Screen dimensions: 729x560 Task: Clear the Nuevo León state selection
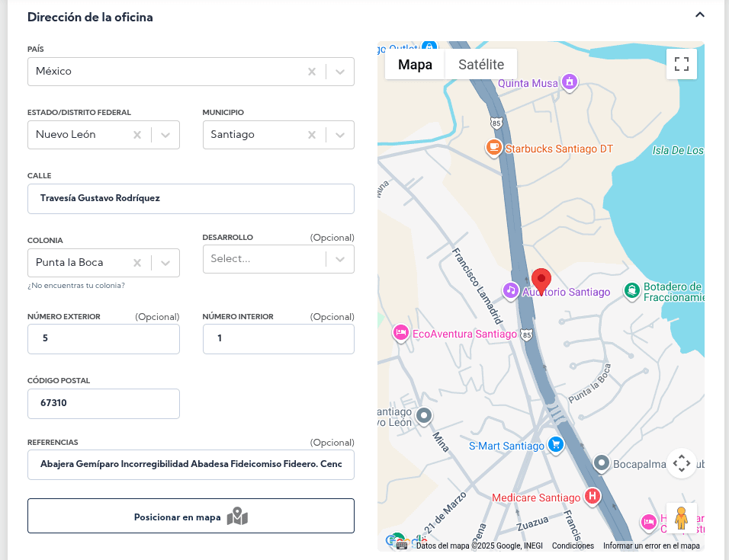coord(137,135)
